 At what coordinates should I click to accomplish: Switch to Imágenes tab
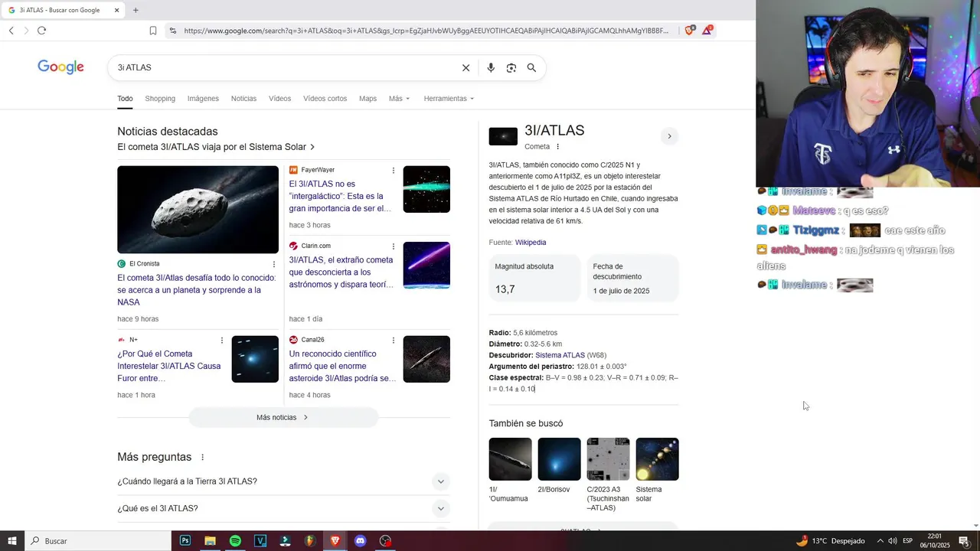click(x=203, y=99)
